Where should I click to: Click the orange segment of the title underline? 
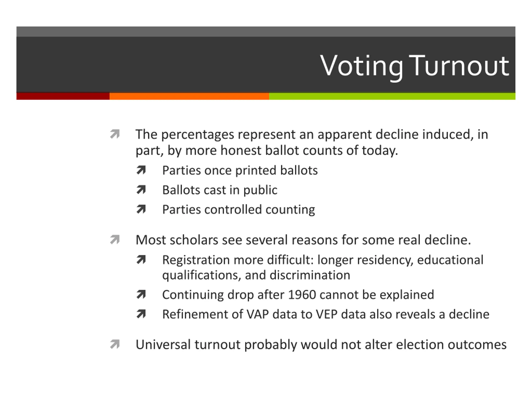coord(189,96)
